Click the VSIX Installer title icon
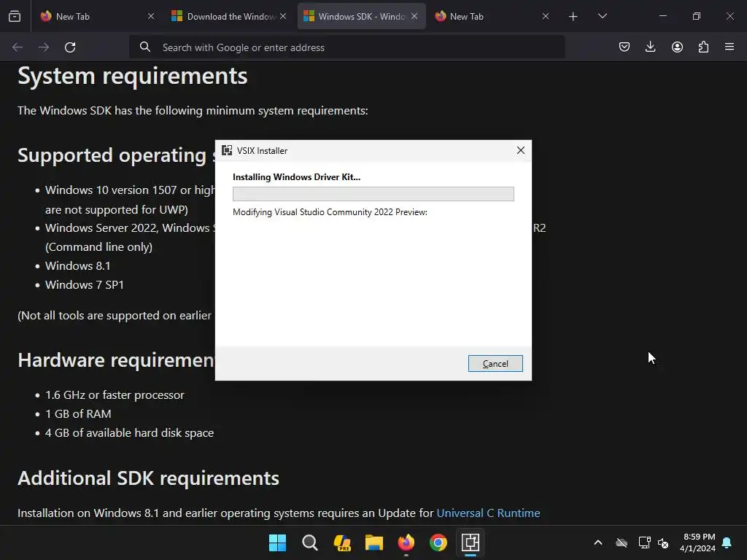The width and height of the screenshot is (747, 560). pos(228,150)
